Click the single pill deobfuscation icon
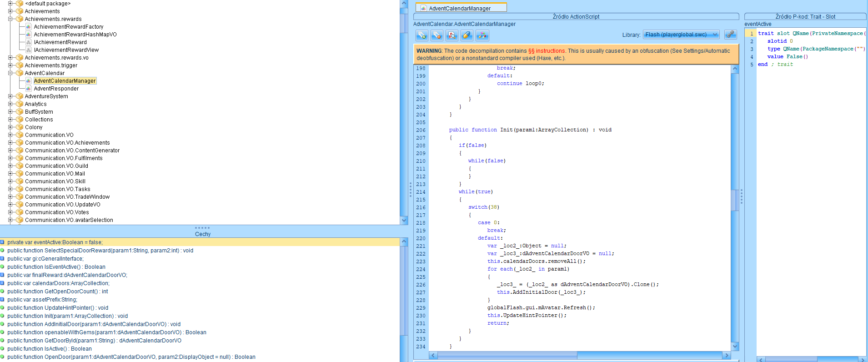The height and width of the screenshot is (362, 868). [x=467, y=35]
